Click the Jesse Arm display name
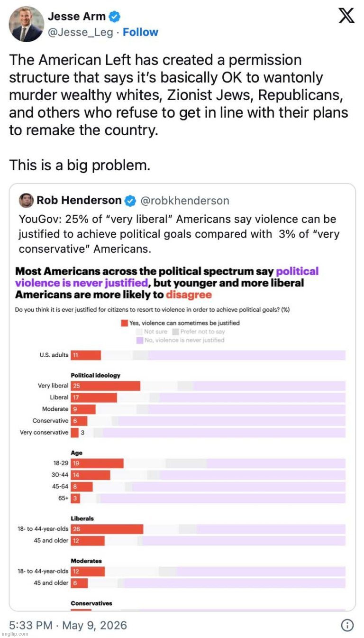Image resolution: width=364 pixels, height=638 pixels. click(77, 17)
